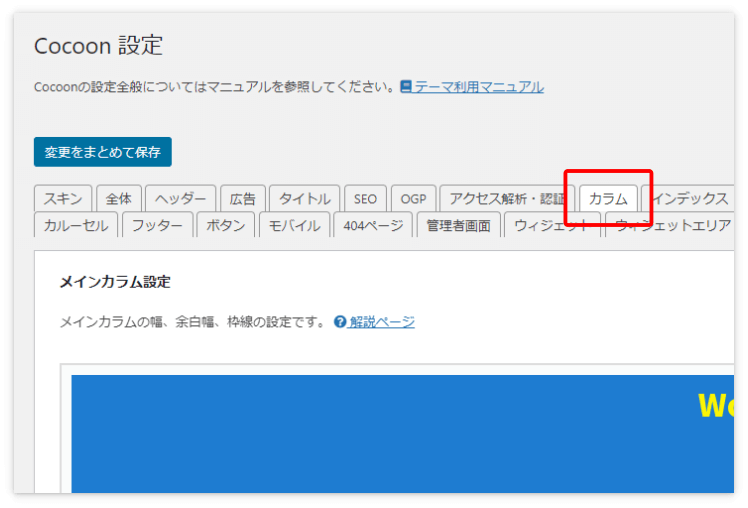Open the ウィジェット tab
The height and width of the screenshot is (508, 748).
coord(552,225)
